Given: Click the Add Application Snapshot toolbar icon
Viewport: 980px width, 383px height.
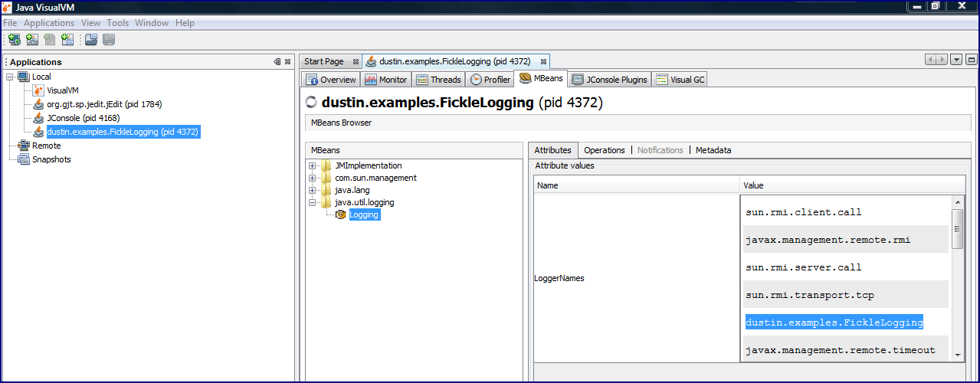Looking at the screenshot, I should coord(67,39).
